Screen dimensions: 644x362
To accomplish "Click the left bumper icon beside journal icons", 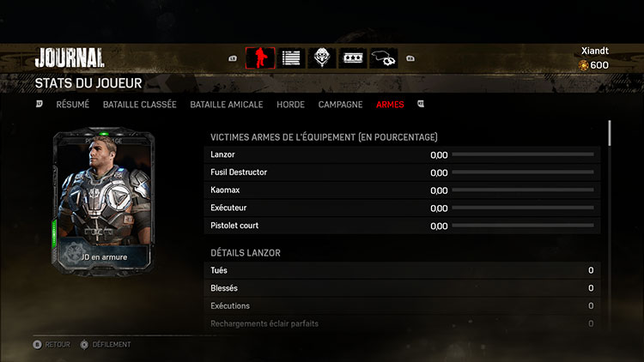I will pos(233,58).
